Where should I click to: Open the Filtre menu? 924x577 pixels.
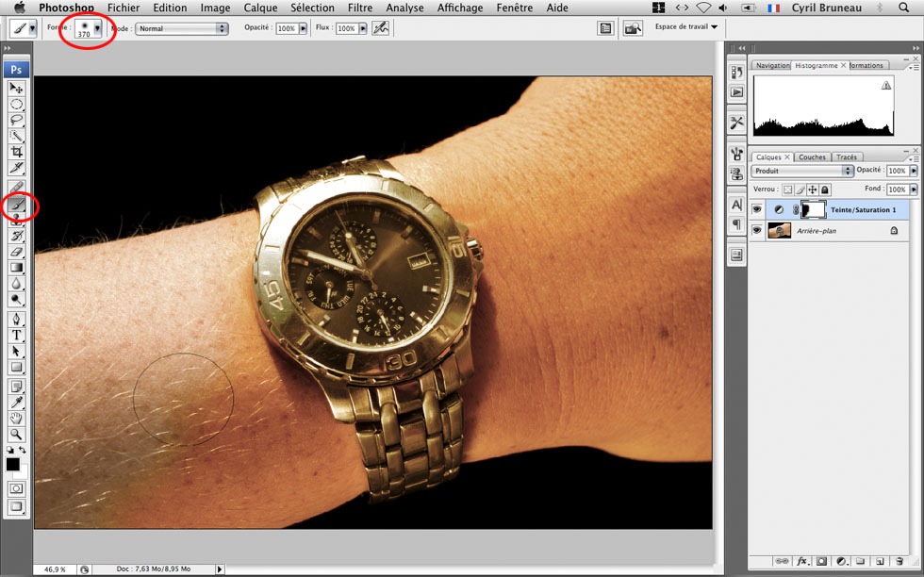[x=360, y=8]
